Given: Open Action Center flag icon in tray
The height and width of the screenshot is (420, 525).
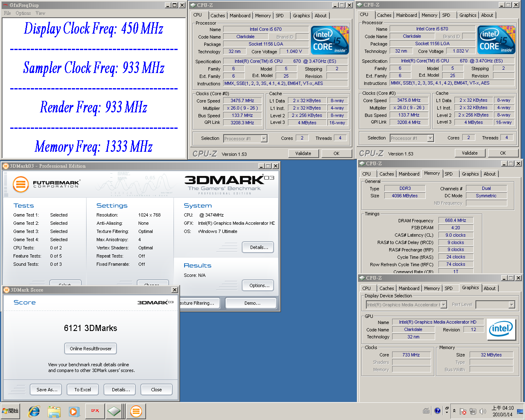Looking at the screenshot, I should [x=463, y=411].
